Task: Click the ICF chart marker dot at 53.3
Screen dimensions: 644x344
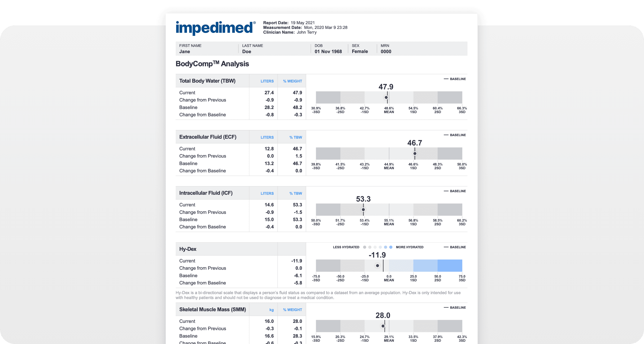Action: 363,209
